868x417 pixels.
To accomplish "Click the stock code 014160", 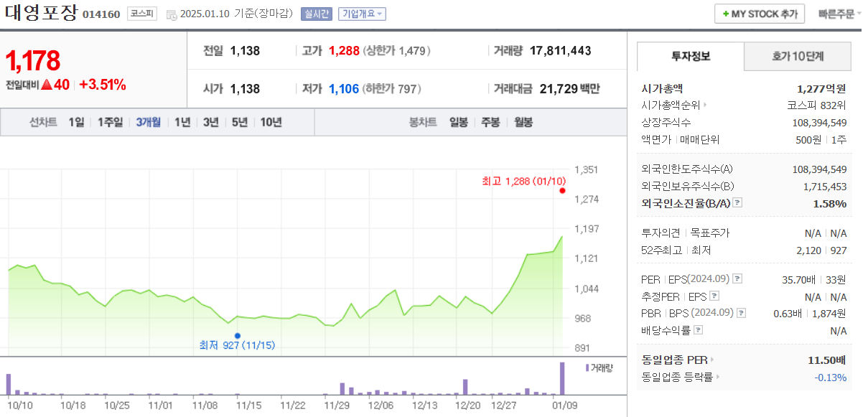I will pos(101,14).
